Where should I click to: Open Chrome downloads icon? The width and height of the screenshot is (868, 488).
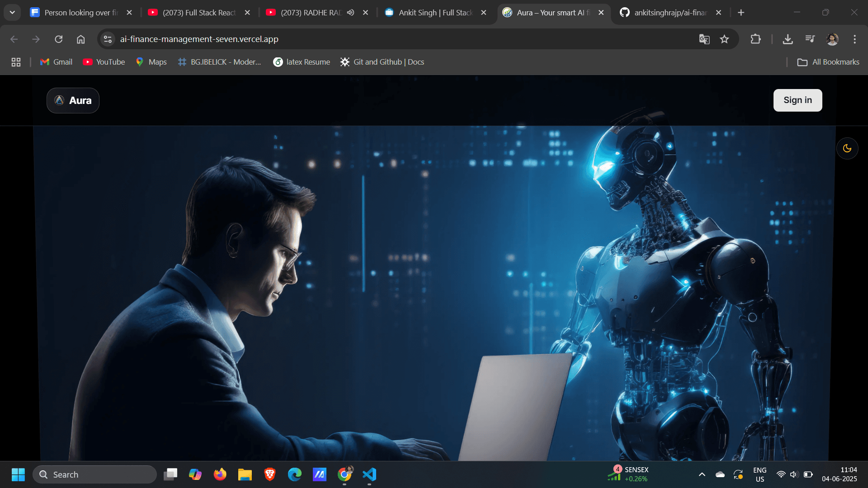coord(788,39)
